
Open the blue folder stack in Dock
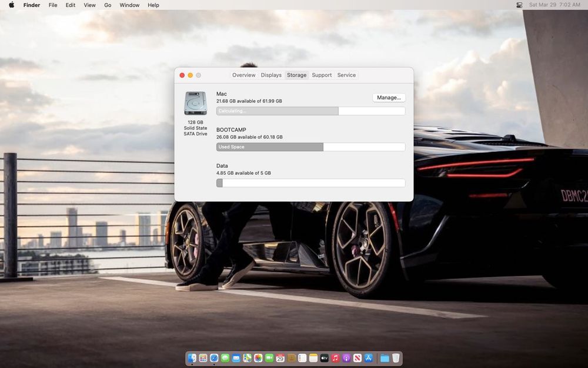pyautogui.click(x=385, y=358)
